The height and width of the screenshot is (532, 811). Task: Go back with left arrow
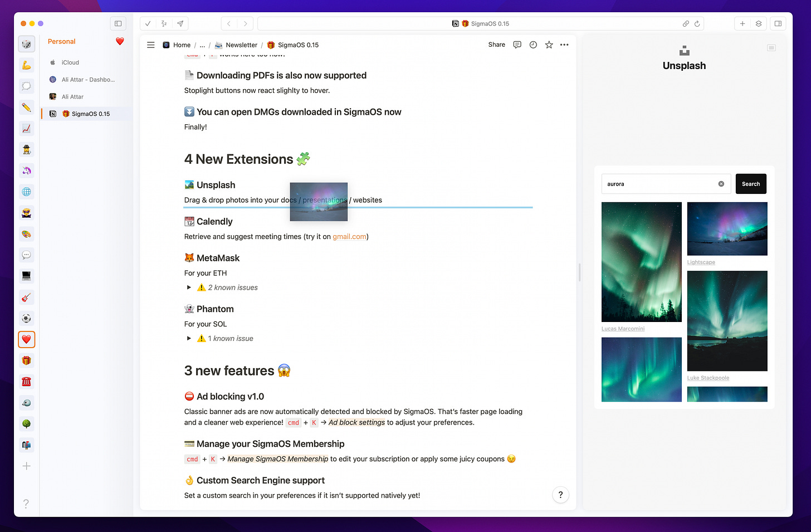click(229, 23)
